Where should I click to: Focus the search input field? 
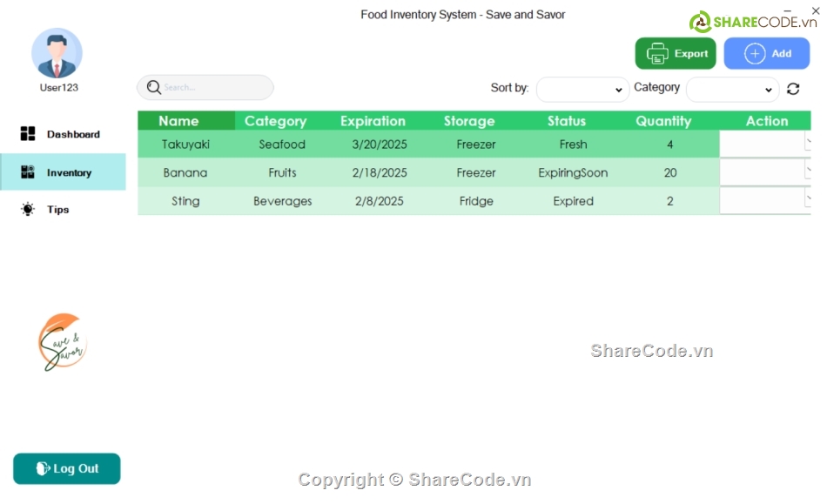(213, 87)
